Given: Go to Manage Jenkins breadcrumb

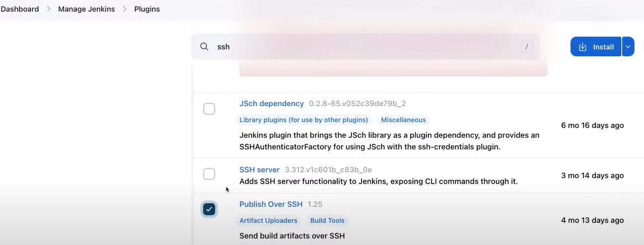Looking at the screenshot, I should (x=86, y=9).
